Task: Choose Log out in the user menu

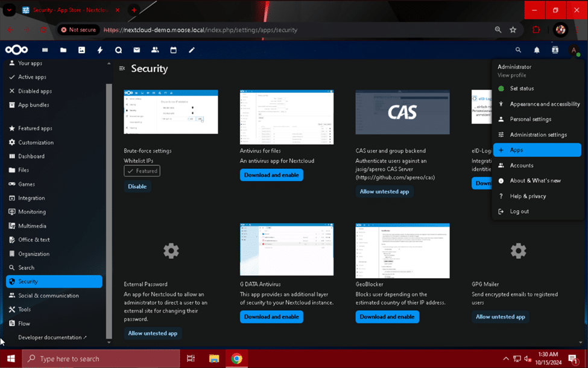Action: 537,212
